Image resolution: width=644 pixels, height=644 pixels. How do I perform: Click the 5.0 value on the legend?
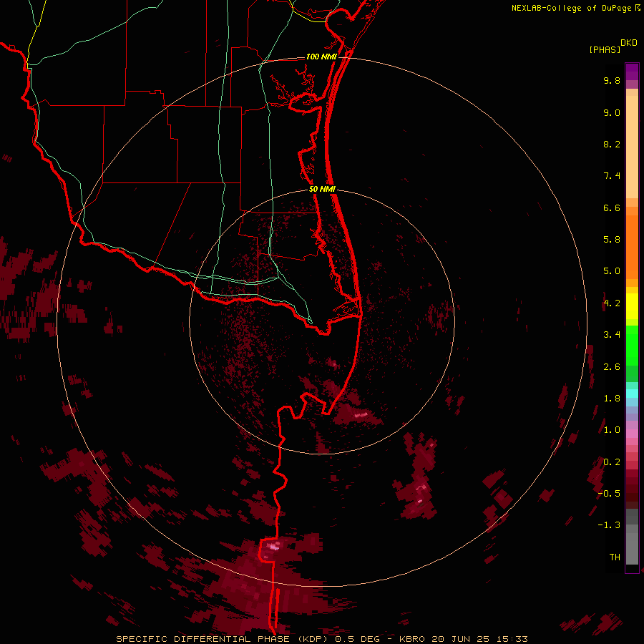(x=612, y=271)
